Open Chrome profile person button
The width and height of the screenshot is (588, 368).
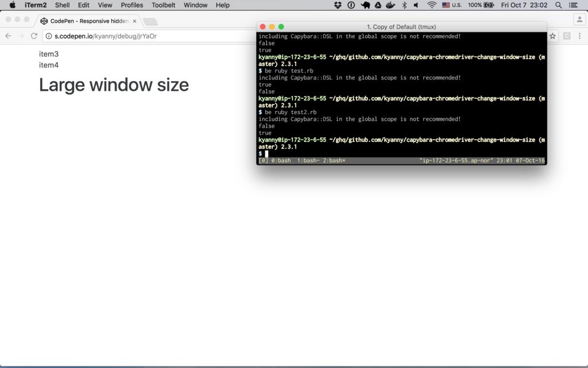[579, 20]
